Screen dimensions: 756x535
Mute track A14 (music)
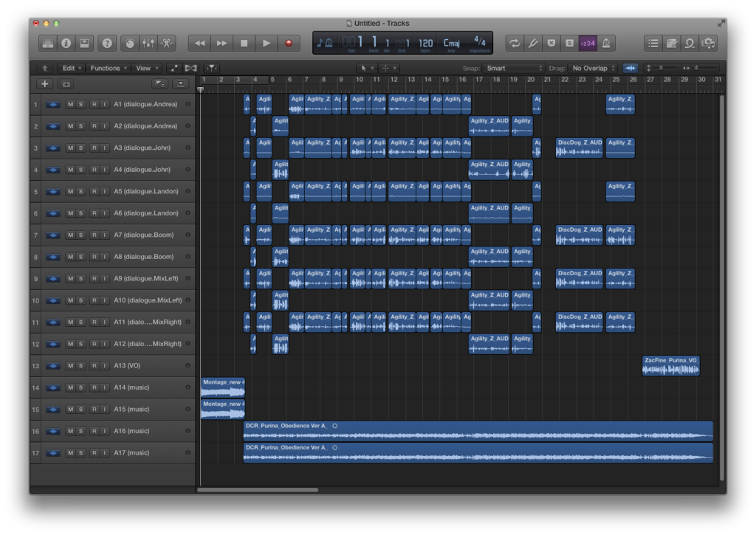[x=70, y=387]
